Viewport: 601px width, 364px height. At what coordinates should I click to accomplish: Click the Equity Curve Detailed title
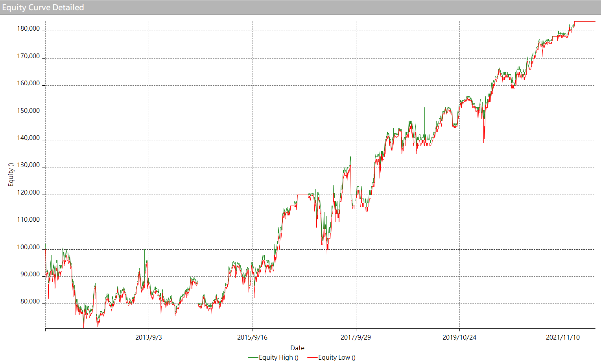coord(43,7)
